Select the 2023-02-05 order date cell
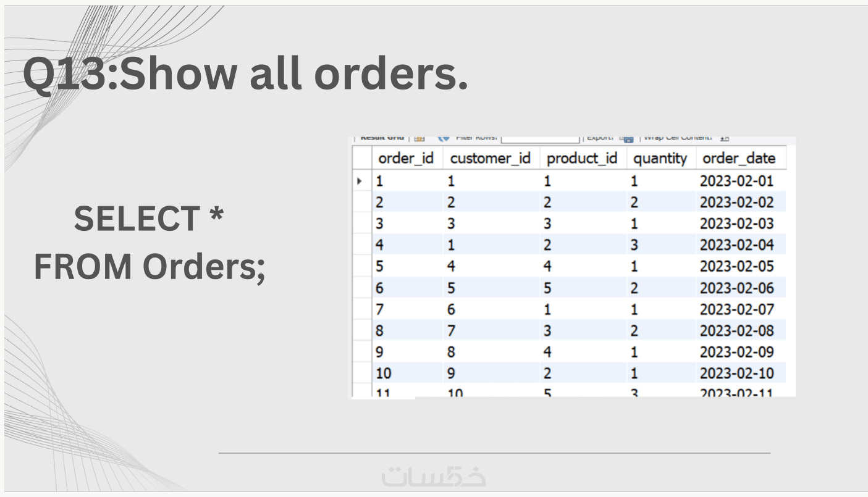 [736, 267]
